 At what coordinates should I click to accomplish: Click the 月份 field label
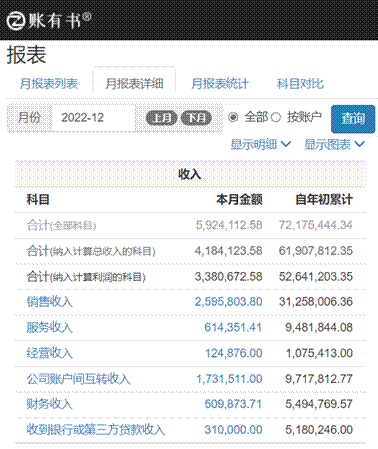click(x=29, y=118)
